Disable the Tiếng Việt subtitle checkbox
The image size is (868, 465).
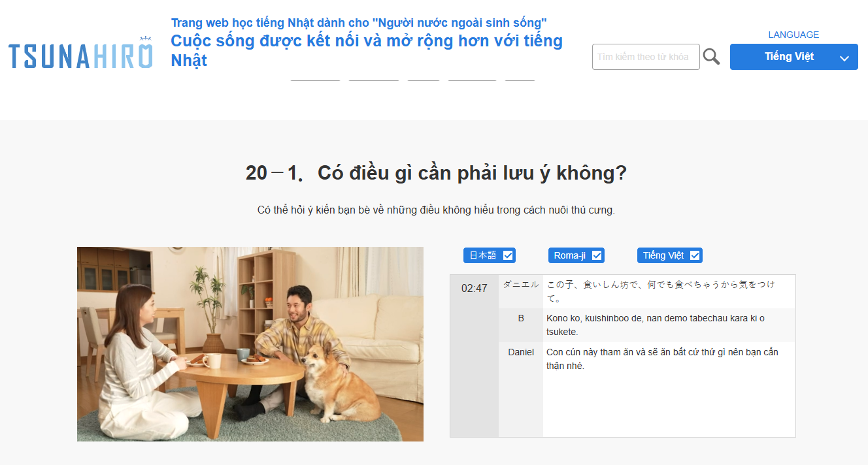point(695,255)
